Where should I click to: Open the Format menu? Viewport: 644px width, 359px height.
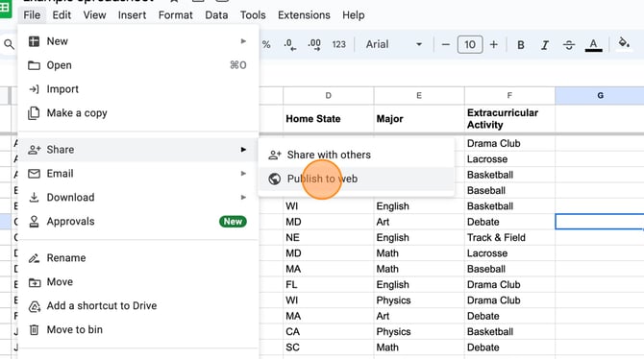175,15
